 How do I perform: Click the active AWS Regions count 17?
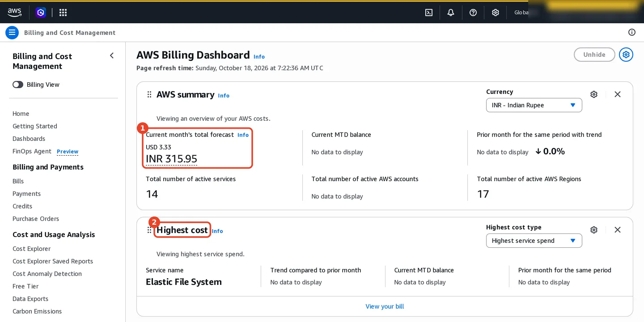(483, 194)
